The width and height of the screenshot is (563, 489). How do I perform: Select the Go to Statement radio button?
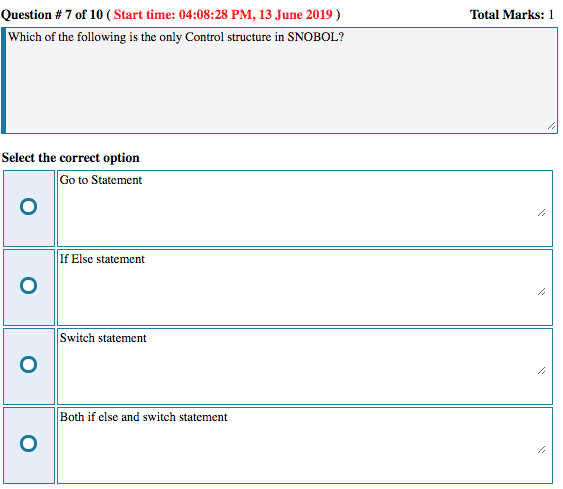(x=28, y=206)
